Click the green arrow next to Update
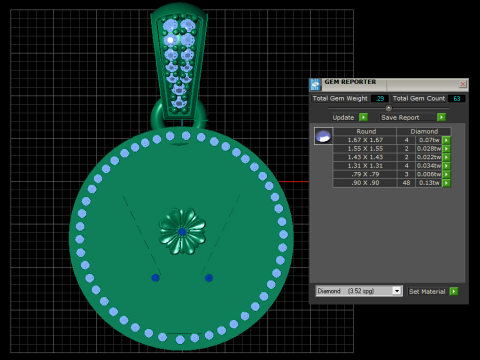Screen dimensions: 480x360 click(363, 117)
